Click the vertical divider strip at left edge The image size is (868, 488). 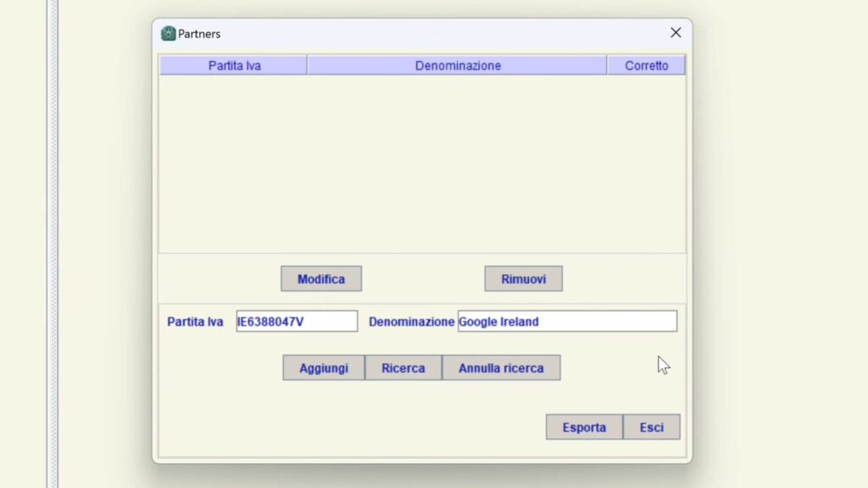53,244
